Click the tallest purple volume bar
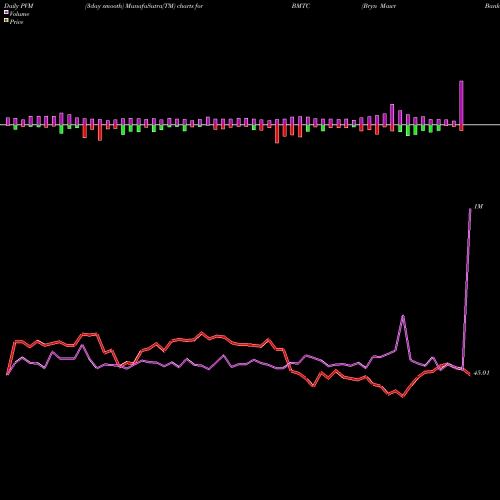Screen dimensions: 500x500 (461, 103)
